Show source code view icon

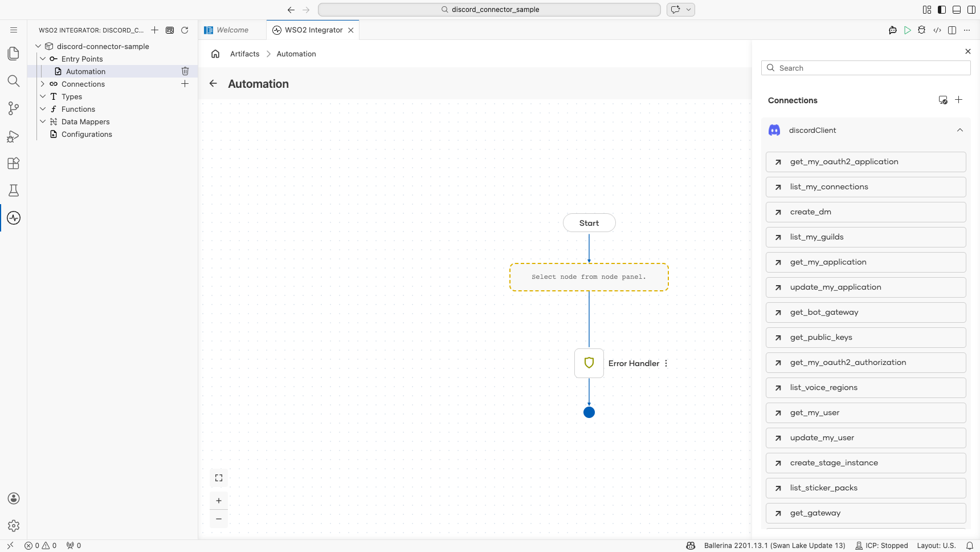pyautogui.click(x=937, y=30)
